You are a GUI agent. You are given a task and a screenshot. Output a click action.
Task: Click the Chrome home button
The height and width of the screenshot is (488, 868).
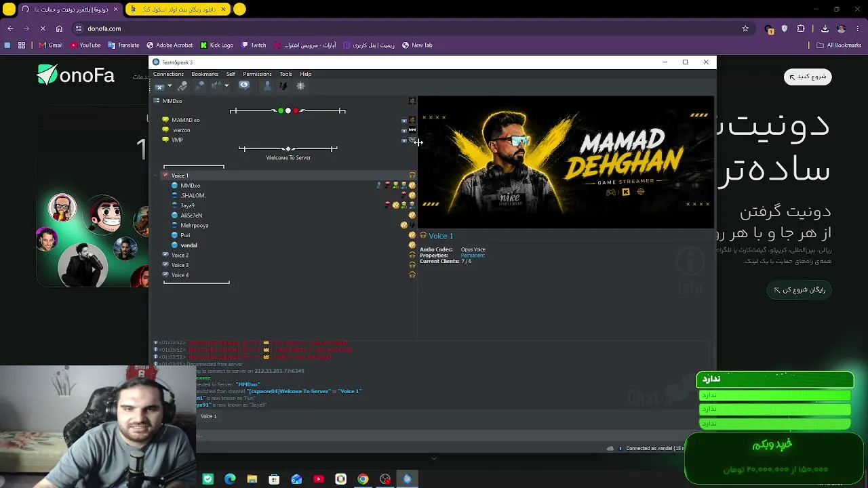59,28
